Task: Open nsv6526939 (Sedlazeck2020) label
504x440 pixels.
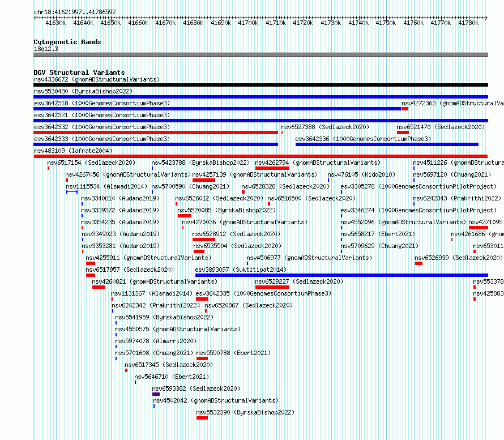Action: click(x=459, y=258)
